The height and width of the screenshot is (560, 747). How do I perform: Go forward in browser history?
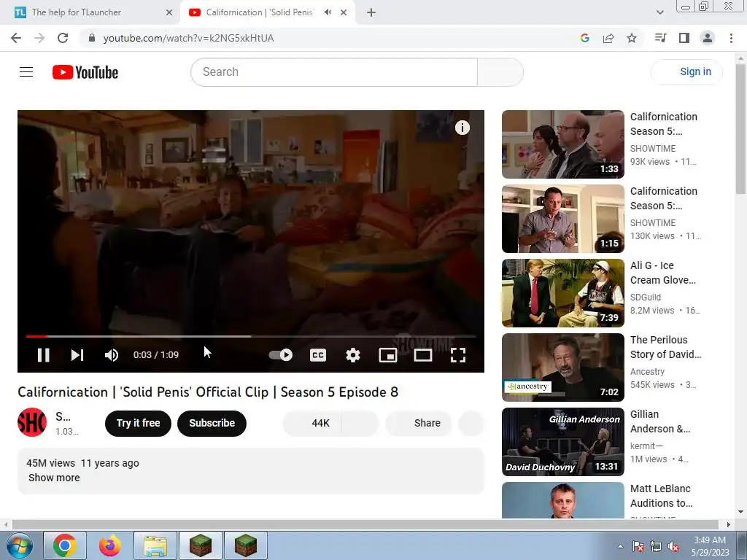pyautogui.click(x=39, y=38)
